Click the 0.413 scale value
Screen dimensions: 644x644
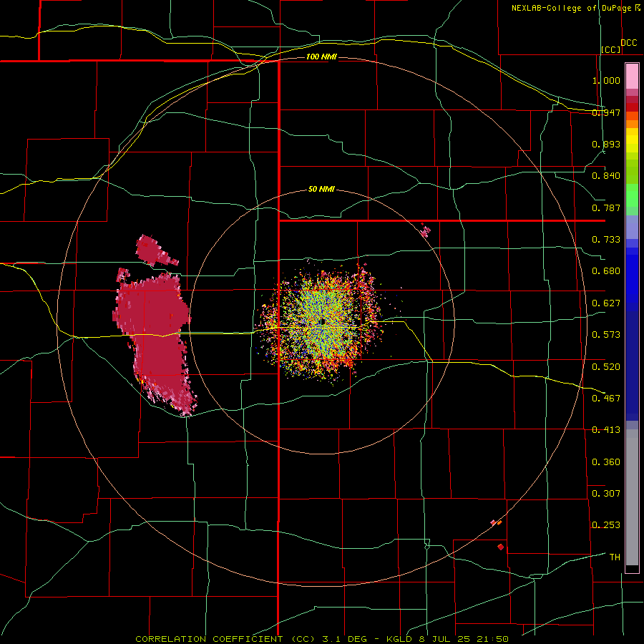tap(606, 430)
